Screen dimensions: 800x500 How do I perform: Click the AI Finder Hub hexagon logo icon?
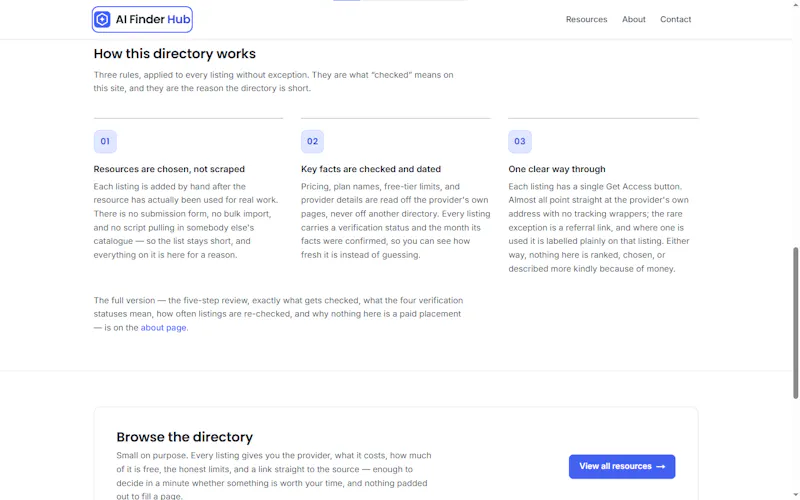click(x=102, y=19)
